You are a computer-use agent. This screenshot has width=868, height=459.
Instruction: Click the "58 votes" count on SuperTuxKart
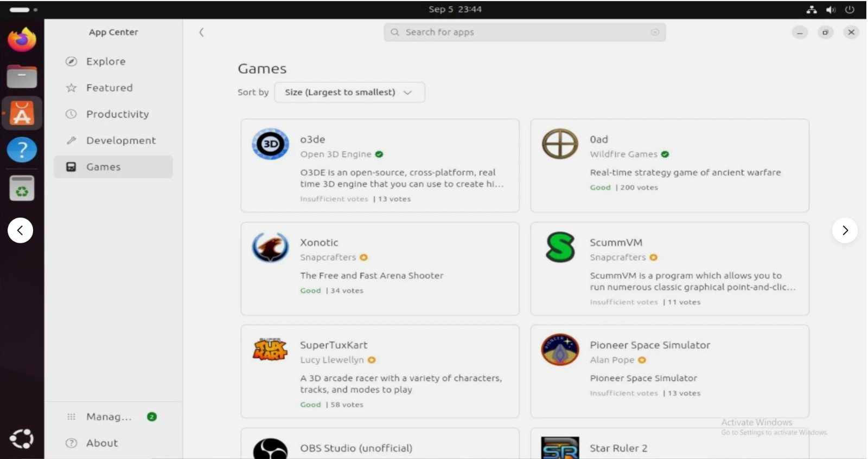(347, 405)
